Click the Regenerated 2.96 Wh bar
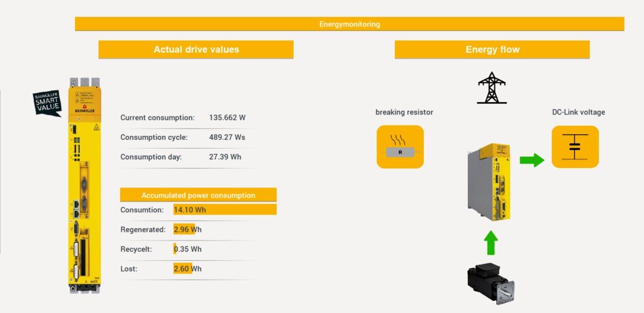This screenshot has width=644, height=313. (x=184, y=230)
